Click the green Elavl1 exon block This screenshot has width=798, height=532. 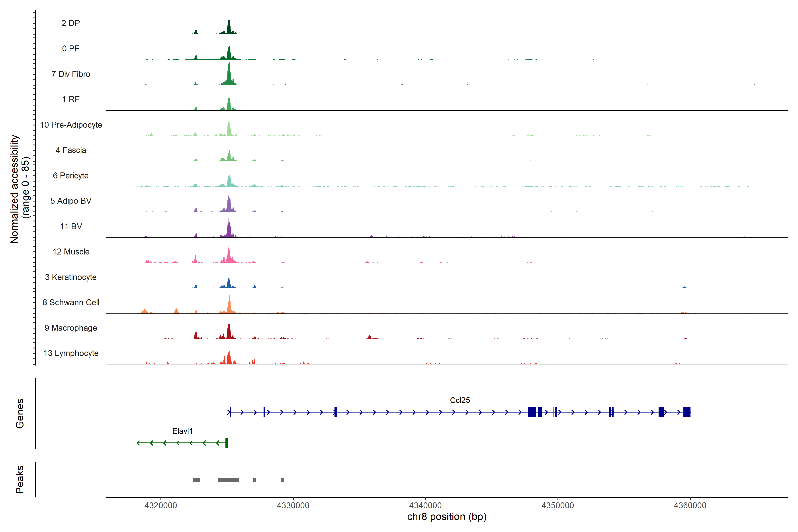[227, 443]
